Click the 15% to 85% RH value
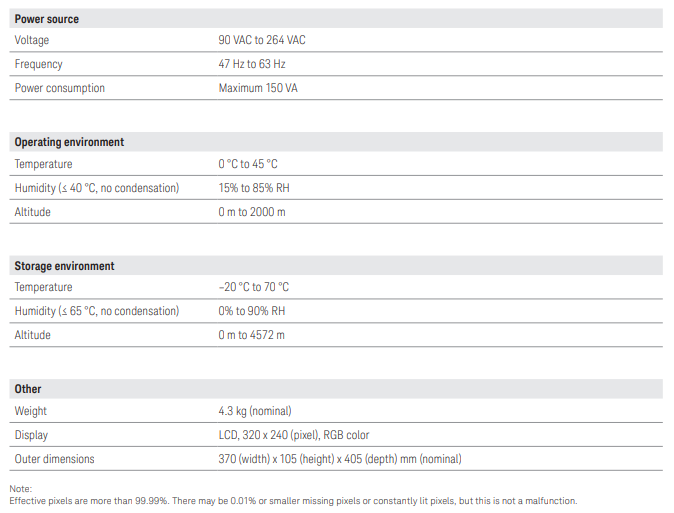Image resolution: width=674 pixels, height=513 pixels. (x=254, y=188)
